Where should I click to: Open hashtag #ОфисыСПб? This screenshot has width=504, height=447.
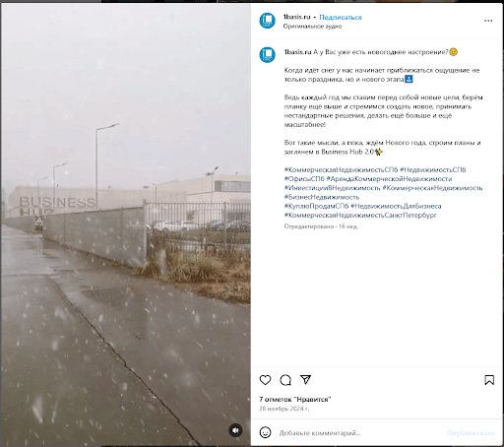(304, 179)
